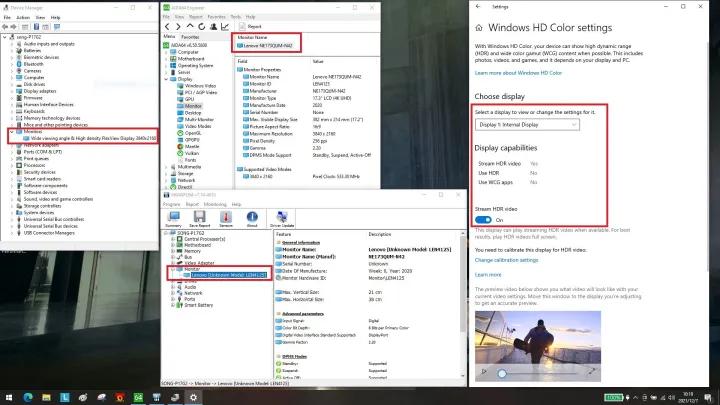This screenshot has width=720, height=405.
Task: Click the AIDA64 refresh icon
Action: pyautogui.click(x=201, y=27)
